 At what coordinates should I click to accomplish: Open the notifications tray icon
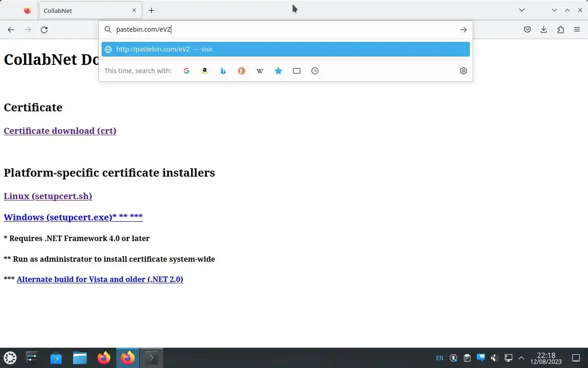481,358
